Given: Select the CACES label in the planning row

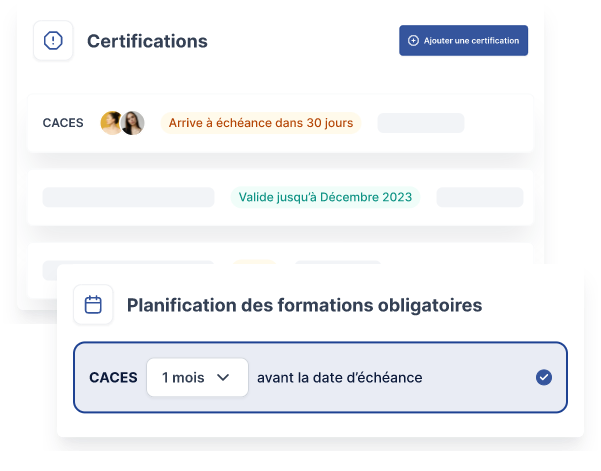Looking at the screenshot, I should (113, 377).
